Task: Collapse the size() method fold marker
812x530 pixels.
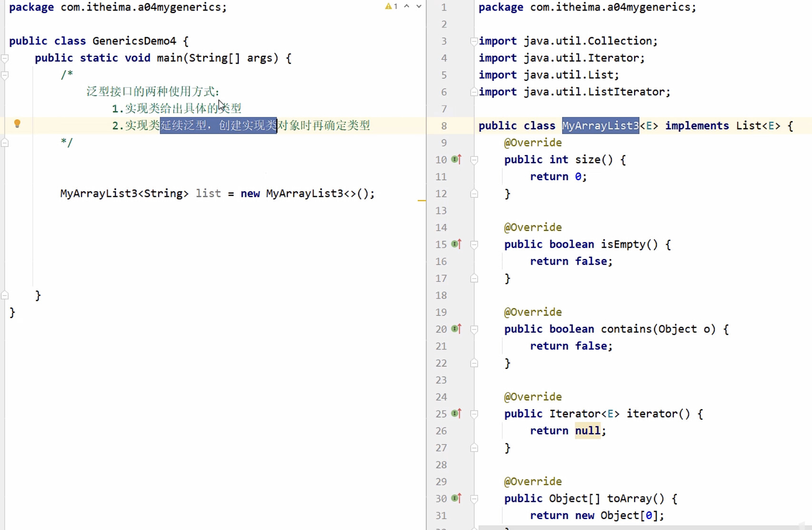Action: [474, 160]
